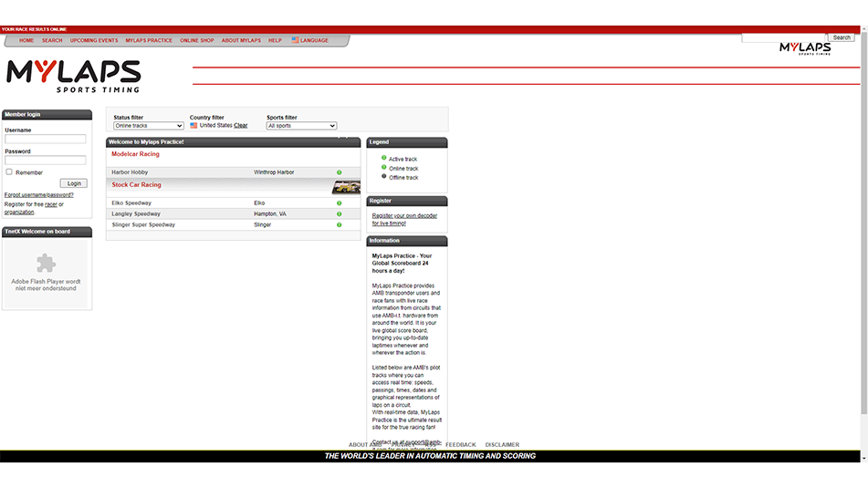Screen dimensions: 868x488
Task: Toggle the Remember checkbox
Action: [9, 171]
